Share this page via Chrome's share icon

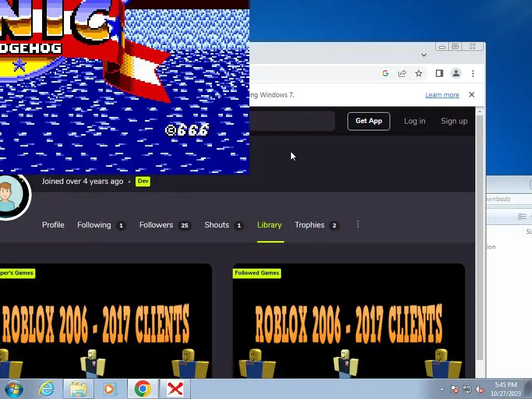pos(402,73)
